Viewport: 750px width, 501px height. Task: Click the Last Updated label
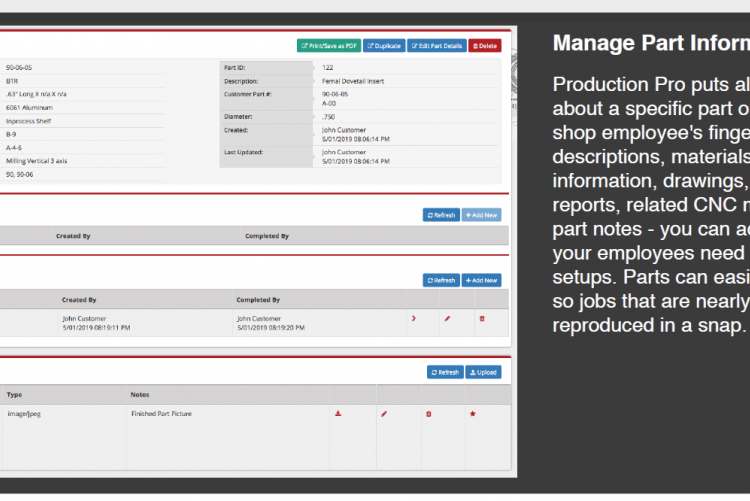(x=243, y=152)
